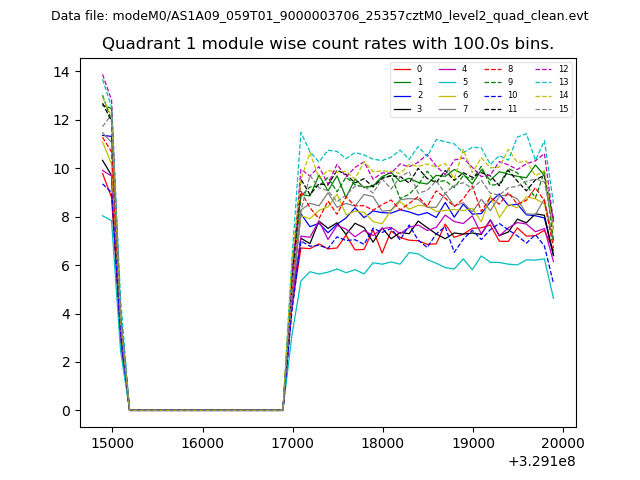Click the x-axis offset text +3.291e8

539,461
